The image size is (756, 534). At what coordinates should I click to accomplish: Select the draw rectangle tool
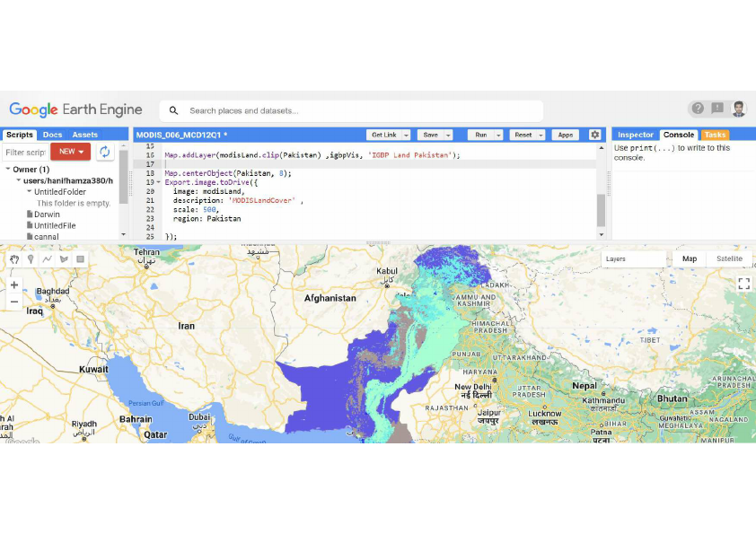click(x=80, y=259)
